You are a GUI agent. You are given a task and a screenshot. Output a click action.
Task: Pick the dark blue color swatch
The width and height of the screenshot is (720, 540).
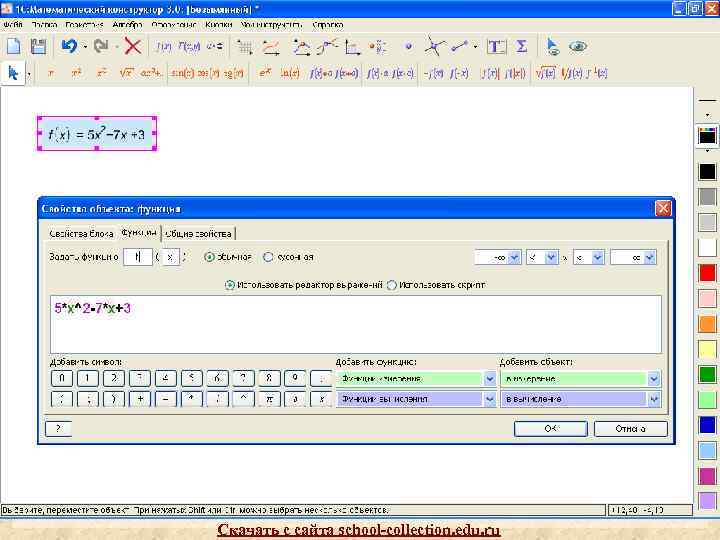click(707, 425)
